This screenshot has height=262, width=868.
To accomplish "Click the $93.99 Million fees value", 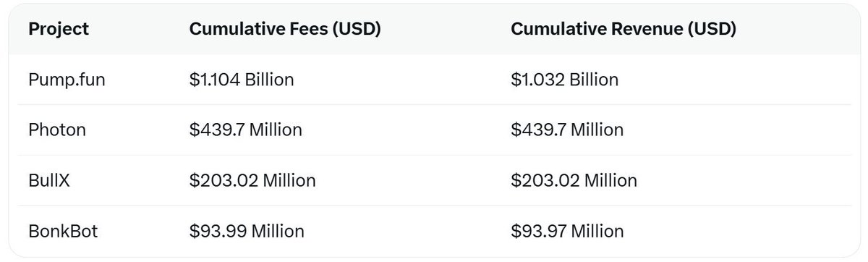I will point(247,231).
